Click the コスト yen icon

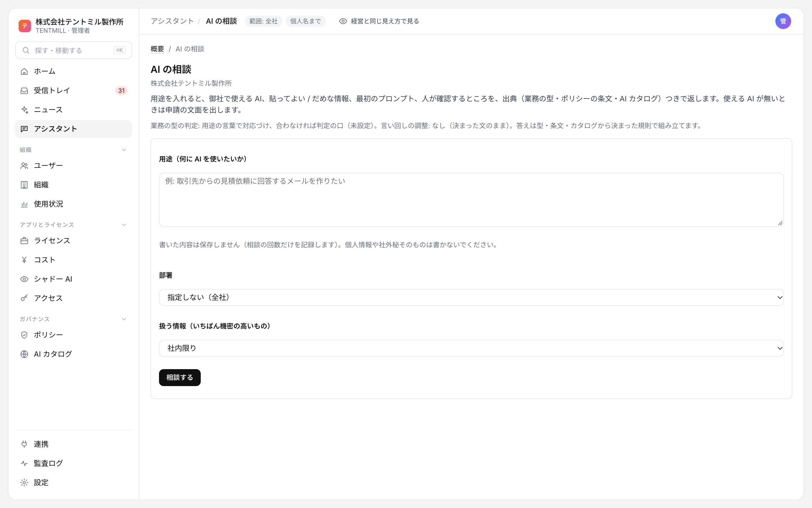pos(24,260)
